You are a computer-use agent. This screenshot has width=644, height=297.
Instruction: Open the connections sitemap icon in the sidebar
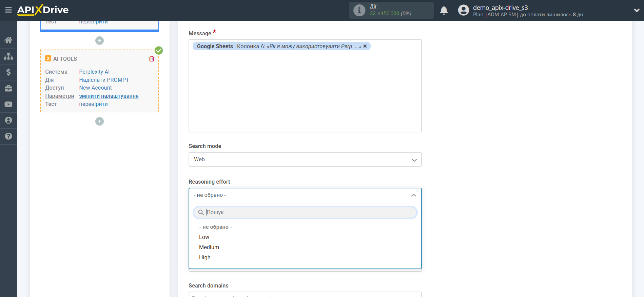[x=8, y=56]
